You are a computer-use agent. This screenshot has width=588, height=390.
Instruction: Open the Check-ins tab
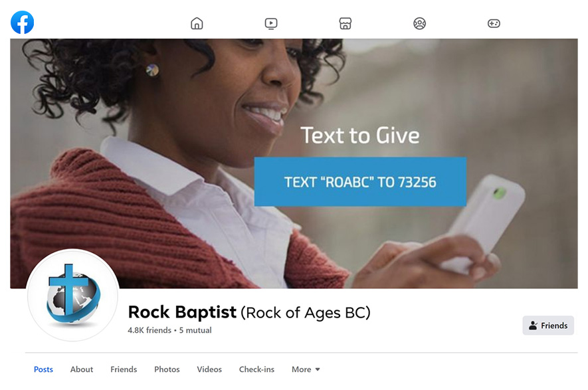(x=256, y=369)
